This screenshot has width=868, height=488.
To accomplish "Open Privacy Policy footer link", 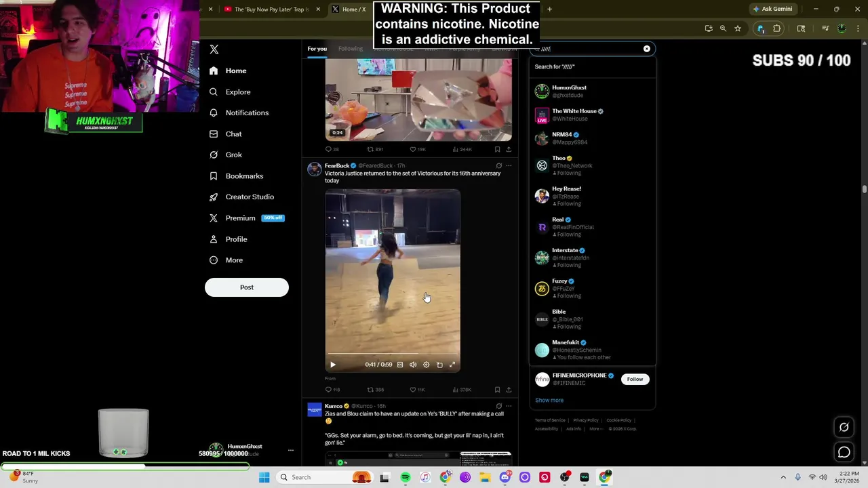I will coord(586,420).
